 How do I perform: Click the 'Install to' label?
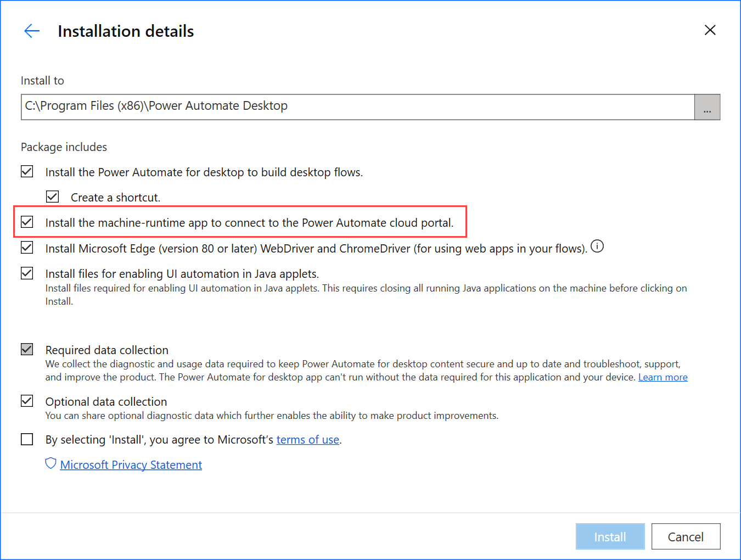[x=42, y=81]
